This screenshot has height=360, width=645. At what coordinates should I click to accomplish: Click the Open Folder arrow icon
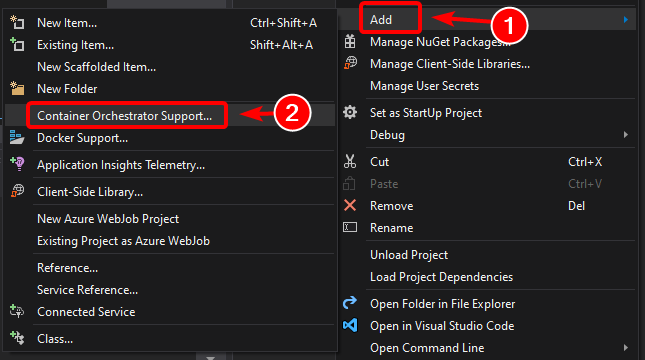tap(350, 303)
